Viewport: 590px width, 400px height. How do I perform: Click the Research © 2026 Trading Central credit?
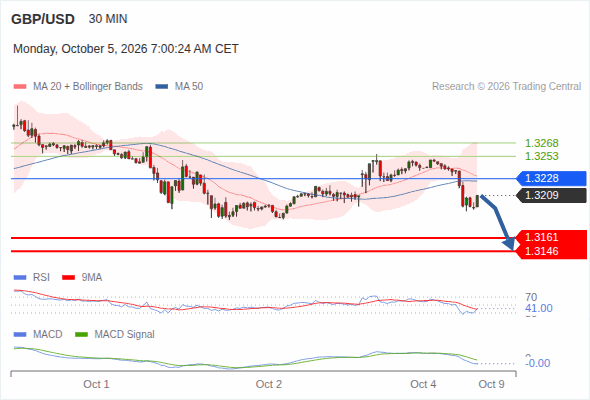tap(506, 87)
